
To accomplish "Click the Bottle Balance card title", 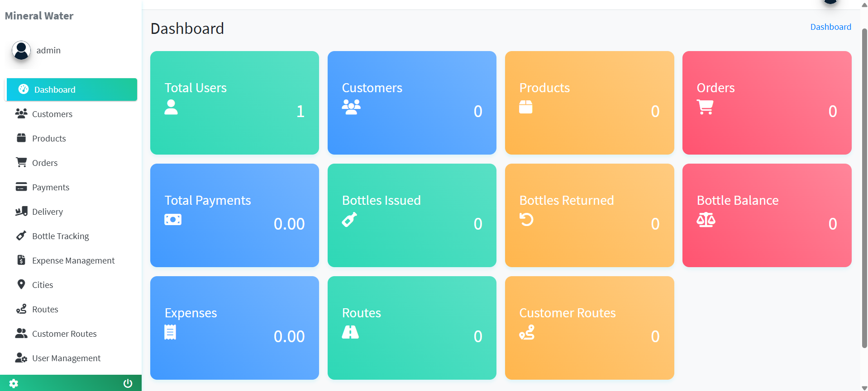I will (738, 200).
